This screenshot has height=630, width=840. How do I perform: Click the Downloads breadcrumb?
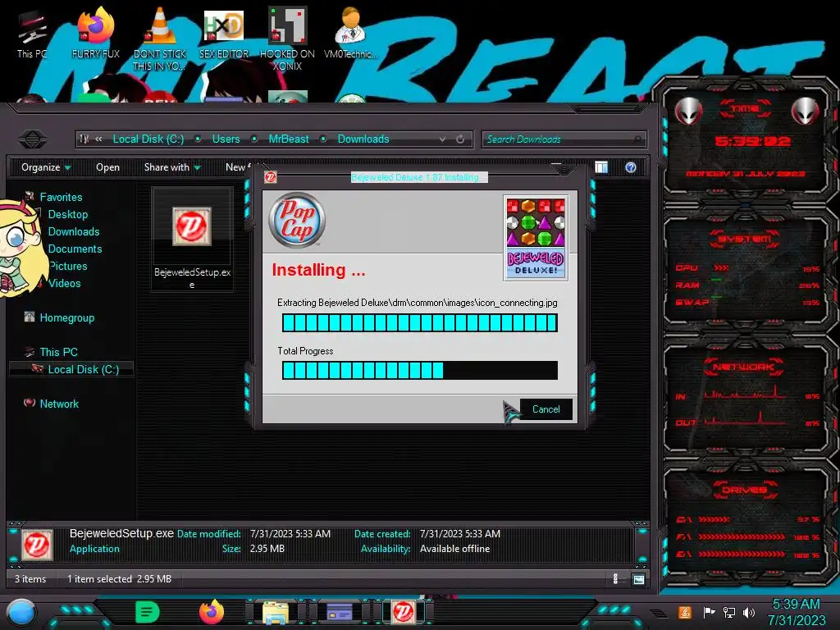tap(363, 139)
